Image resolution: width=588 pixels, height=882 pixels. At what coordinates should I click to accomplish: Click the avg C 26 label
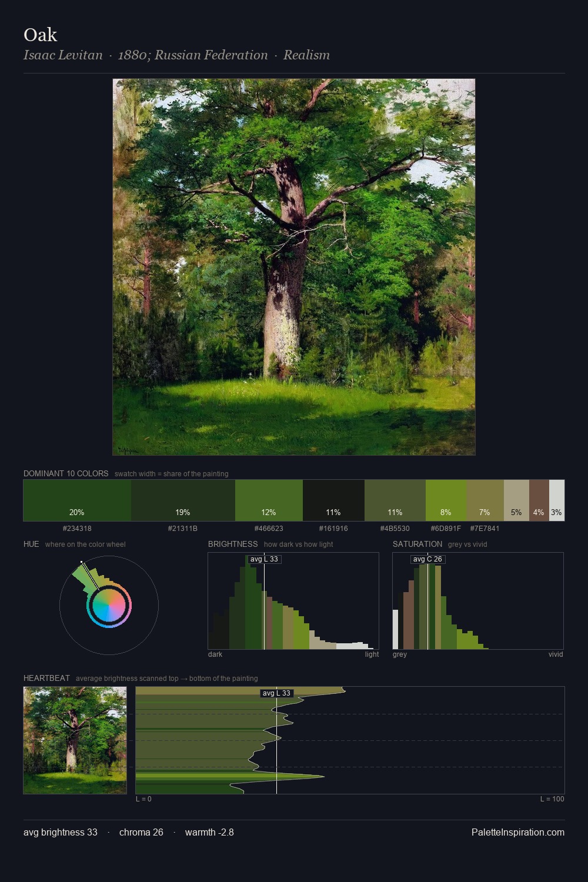427,559
